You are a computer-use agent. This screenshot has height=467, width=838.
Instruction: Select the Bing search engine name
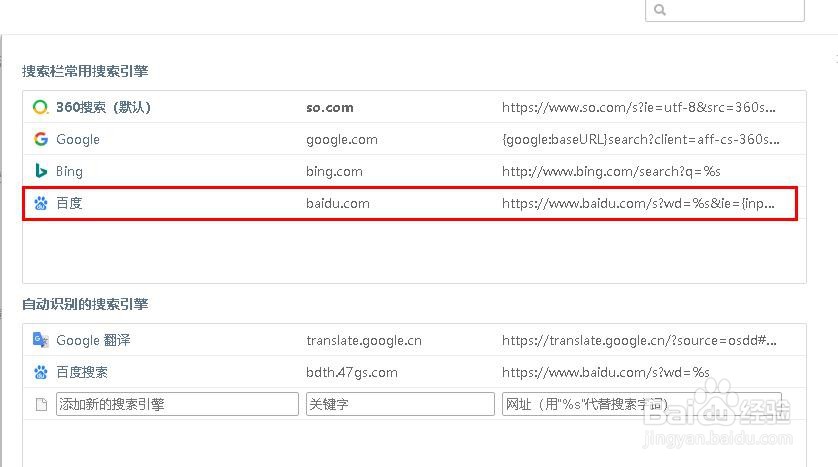point(69,172)
